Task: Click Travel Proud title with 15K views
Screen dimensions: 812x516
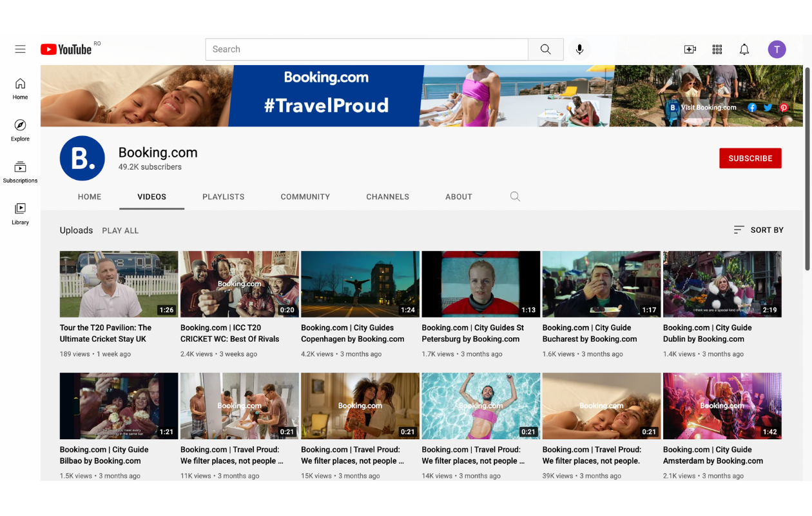Action: [x=353, y=455]
